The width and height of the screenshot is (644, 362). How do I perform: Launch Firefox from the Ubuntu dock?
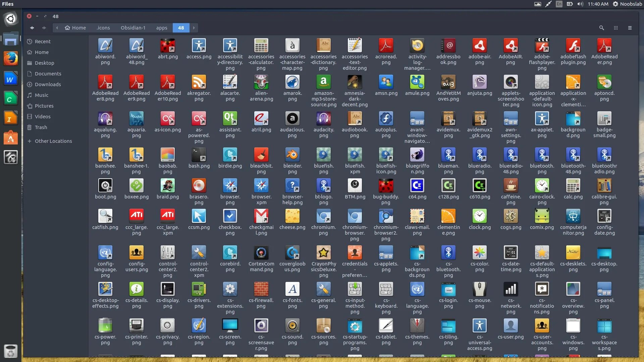pos(10,59)
